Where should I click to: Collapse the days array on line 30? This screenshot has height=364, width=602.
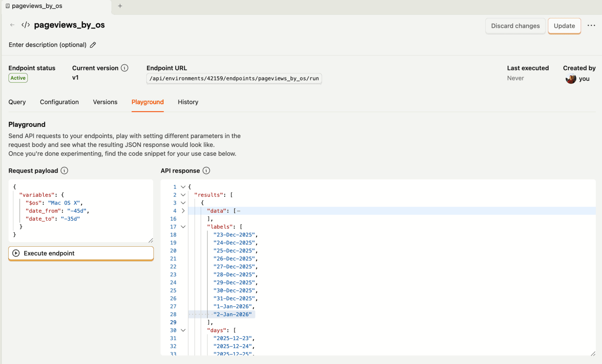(183, 330)
